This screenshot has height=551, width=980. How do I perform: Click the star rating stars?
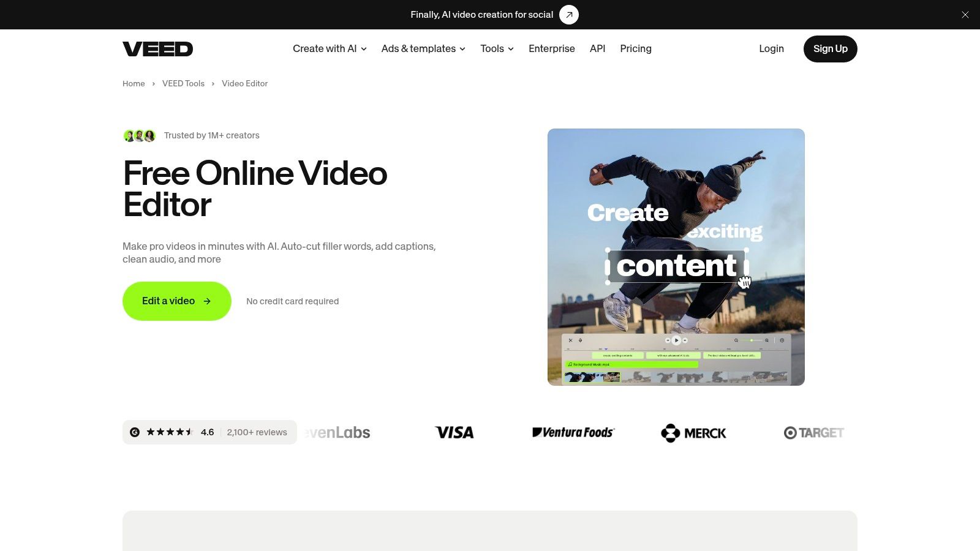170,432
